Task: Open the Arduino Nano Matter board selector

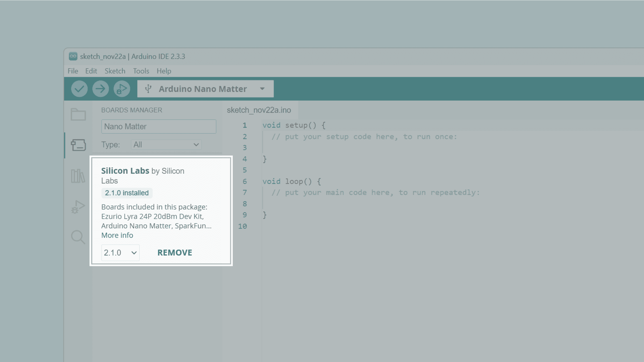Action: 205,89
